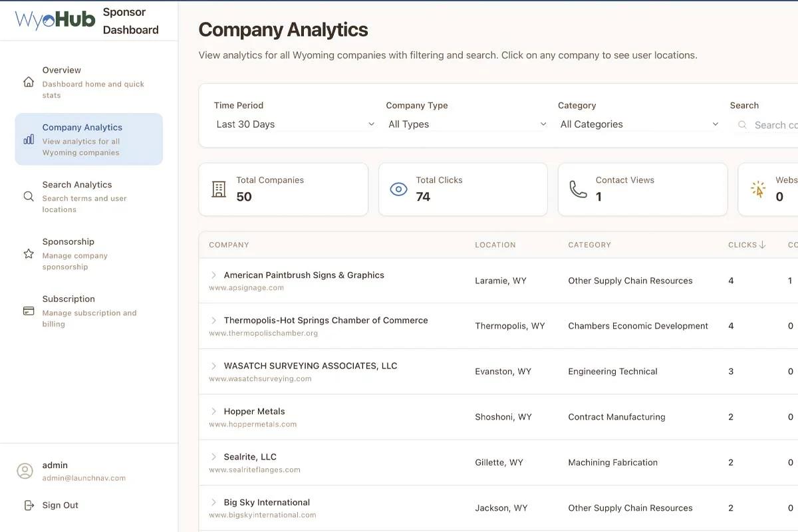
Task: Open the Company Type dropdown
Action: tap(467, 124)
